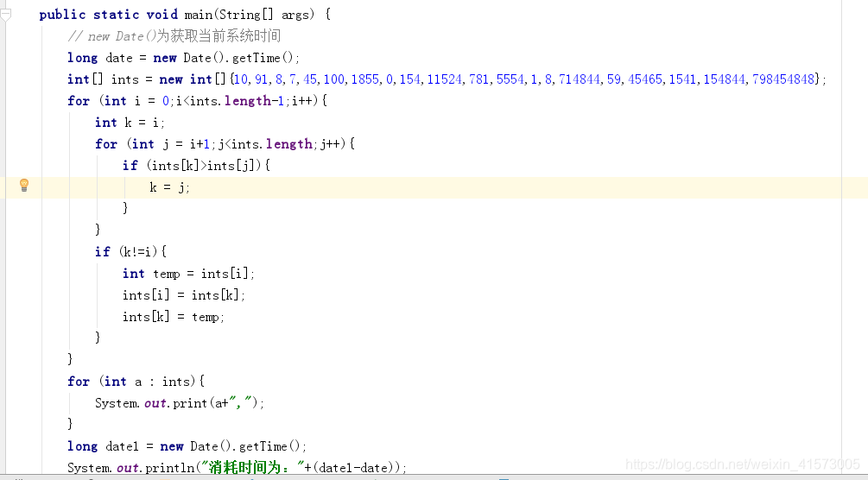Click 'ints[i] = ints[k];' statement
The width and height of the screenshot is (868, 480).
click(x=184, y=295)
